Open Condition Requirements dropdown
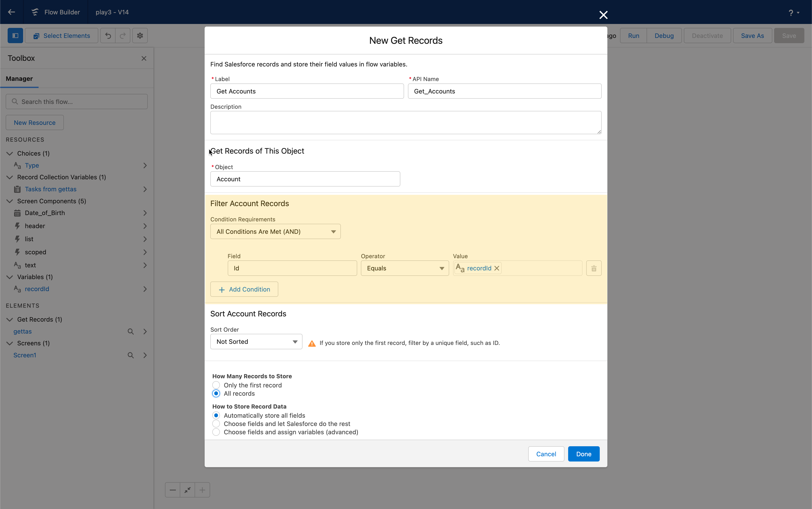 tap(275, 232)
